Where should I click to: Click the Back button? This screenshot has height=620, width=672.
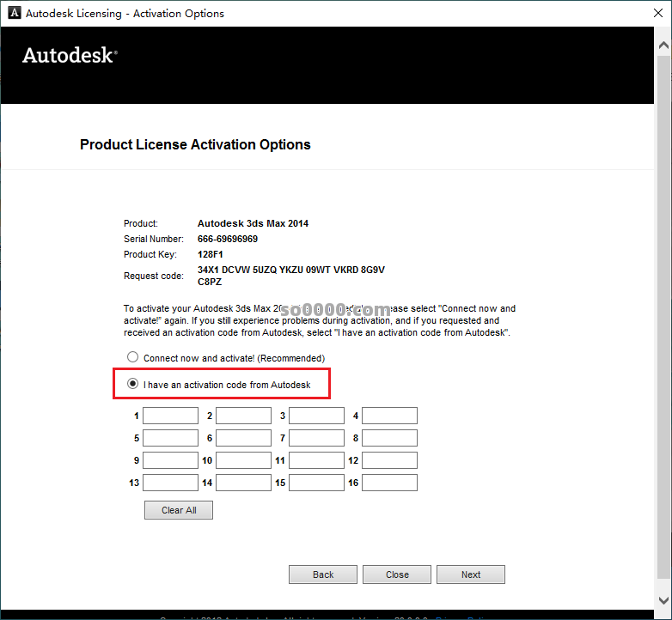pos(323,574)
